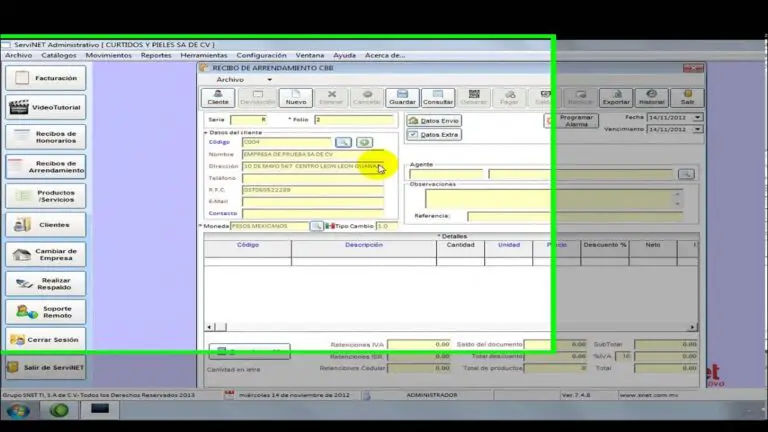Image resolution: width=768 pixels, height=432 pixels.
Task: Click the Observaciones text area
Action: pyautogui.click(x=550, y=198)
